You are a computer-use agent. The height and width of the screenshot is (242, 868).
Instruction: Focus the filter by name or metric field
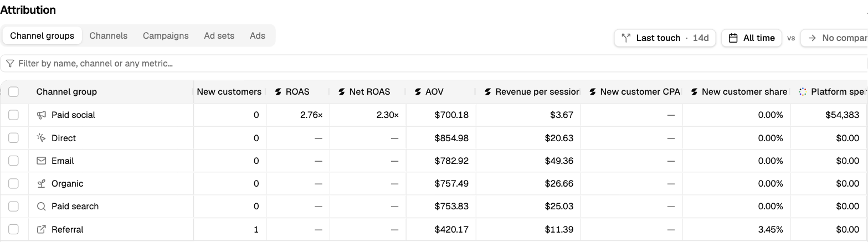coord(434,64)
